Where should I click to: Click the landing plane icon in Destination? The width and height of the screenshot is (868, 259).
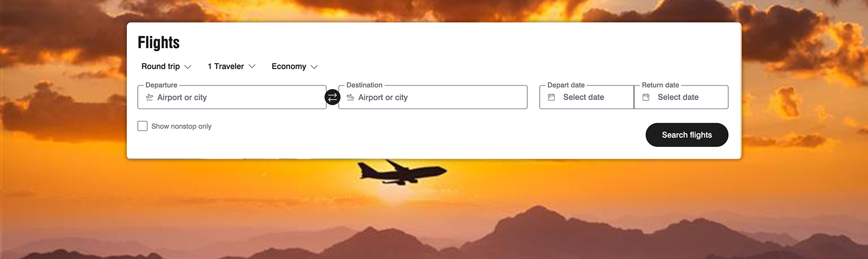[350, 97]
